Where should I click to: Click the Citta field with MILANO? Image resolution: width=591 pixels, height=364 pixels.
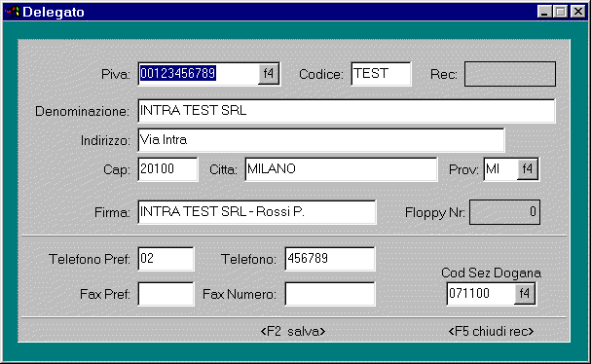coord(341,169)
